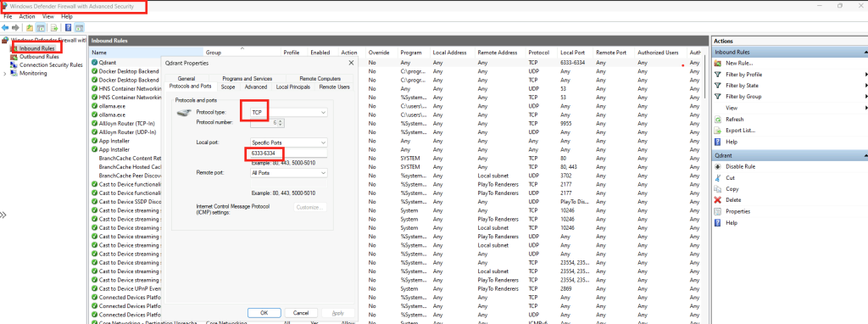
Task: Switch to the Programs and Services tab
Action: click(248, 79)
